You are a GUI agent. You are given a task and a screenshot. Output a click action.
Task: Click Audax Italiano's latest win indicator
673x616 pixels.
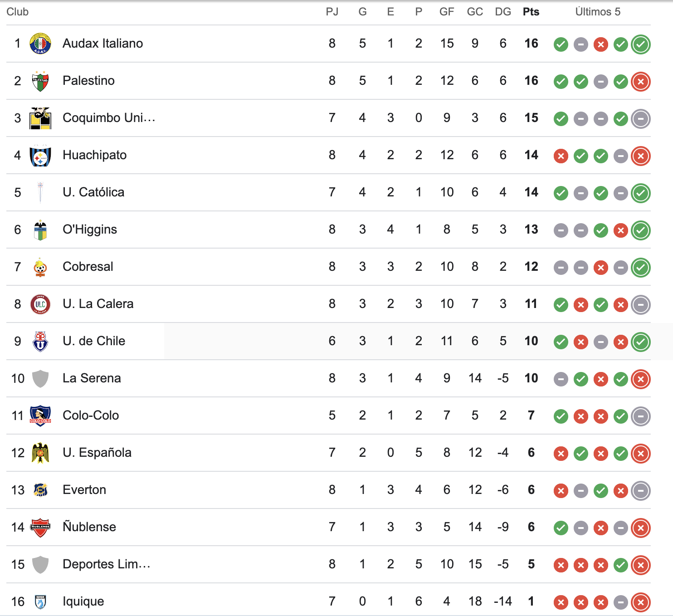point(641,44)
